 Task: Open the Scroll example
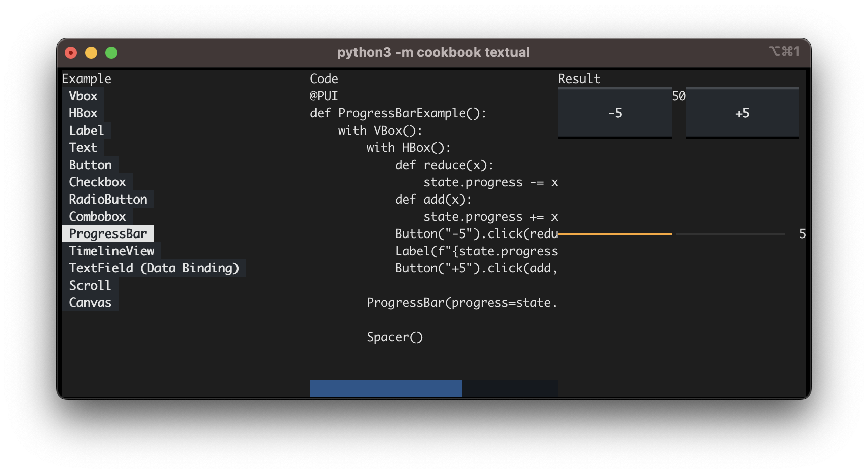tap(90, 285)
